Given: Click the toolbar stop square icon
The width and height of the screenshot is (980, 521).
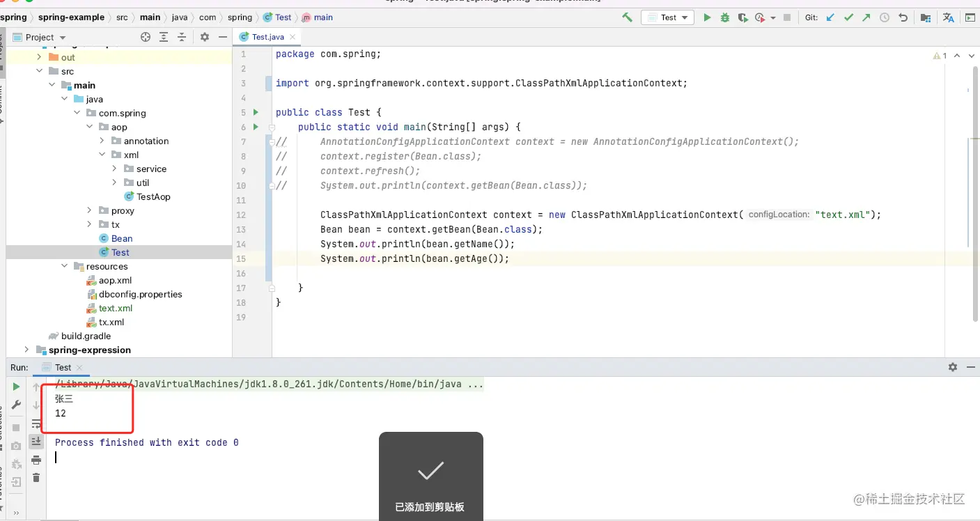Looking at the screenshot, I should coord(787,17).
